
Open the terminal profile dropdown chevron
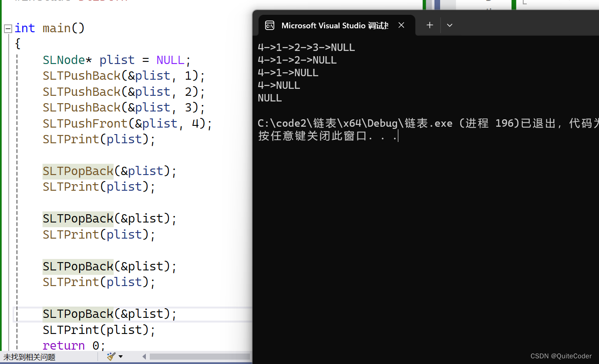pos(450,25)
